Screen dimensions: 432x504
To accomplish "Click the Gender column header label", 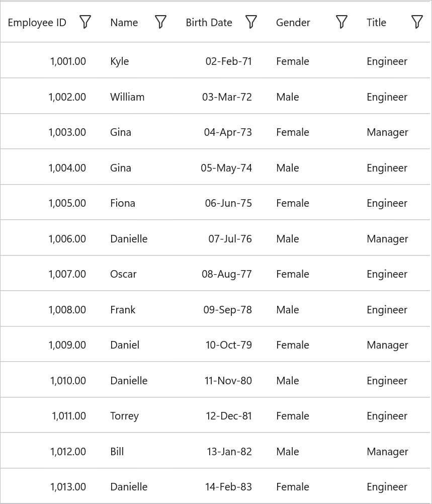I will pos(293,23).
